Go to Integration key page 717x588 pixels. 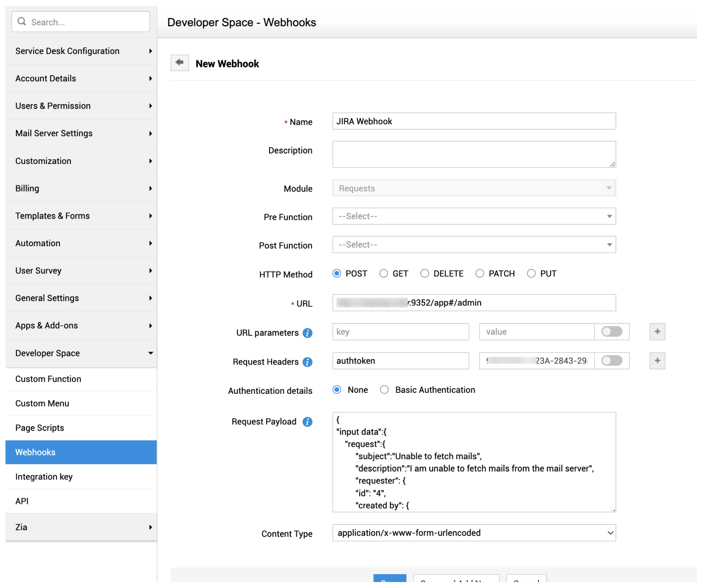[44, 477]
